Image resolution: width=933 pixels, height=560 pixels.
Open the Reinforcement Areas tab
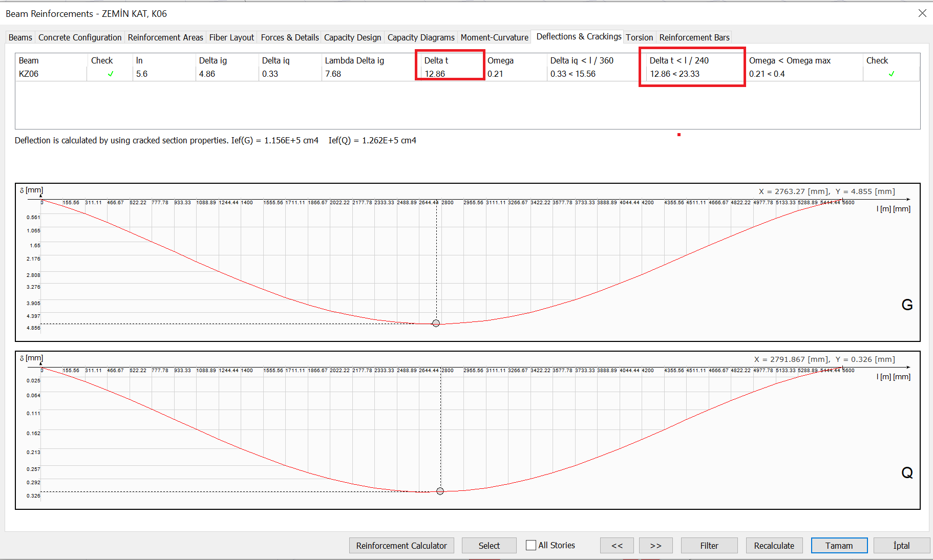(x=165, y=37)
